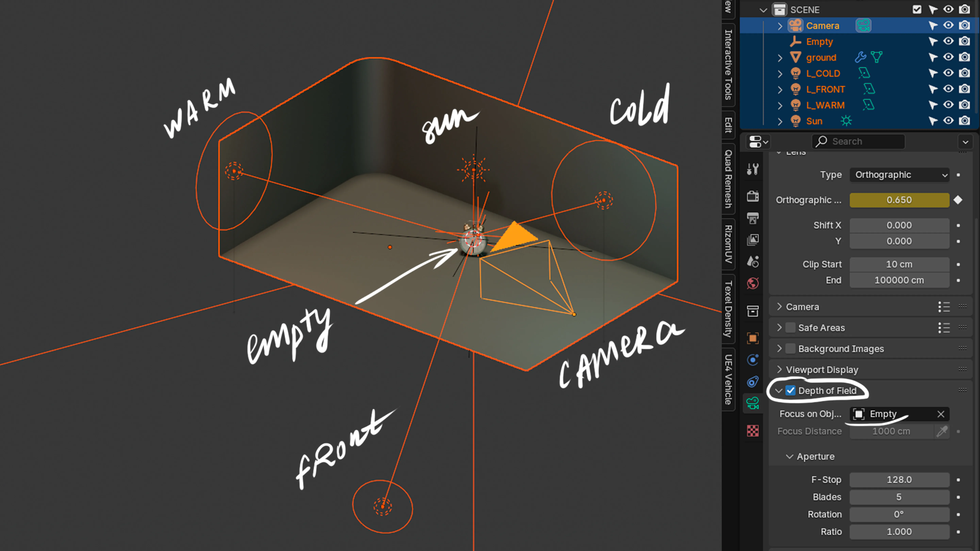Click the sun data icon beside Sun
The height and width of the screenshot is (551, 980).
(x=846, y=121)
